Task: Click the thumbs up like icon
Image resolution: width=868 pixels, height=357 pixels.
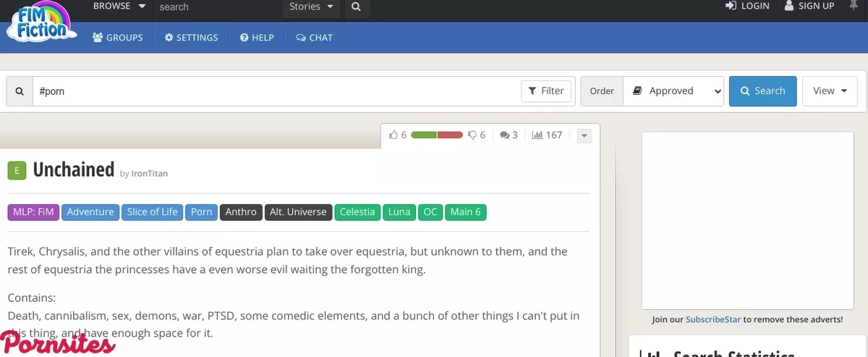Action: (393, 135)
